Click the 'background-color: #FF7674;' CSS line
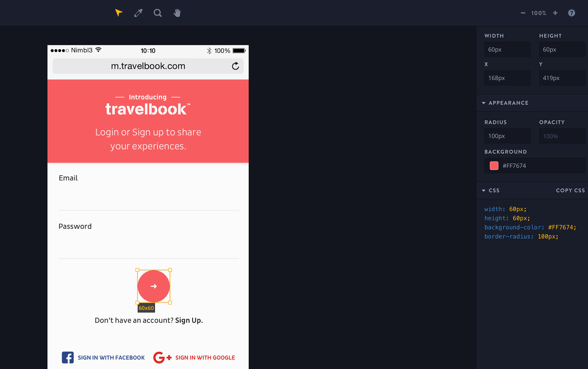Image resolution: width=588 pixels, height=369 pixels. click(530, 227)
